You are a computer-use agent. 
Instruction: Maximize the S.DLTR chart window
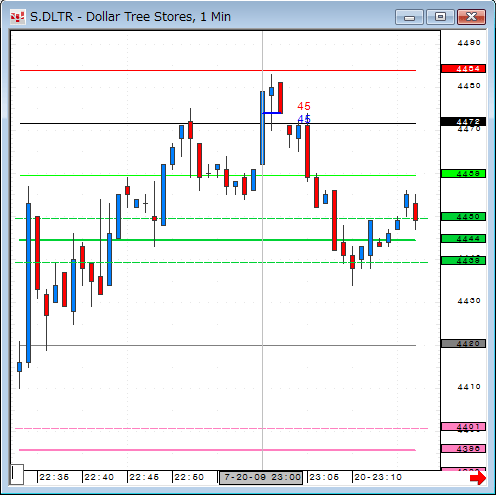(x=440, y=17)
